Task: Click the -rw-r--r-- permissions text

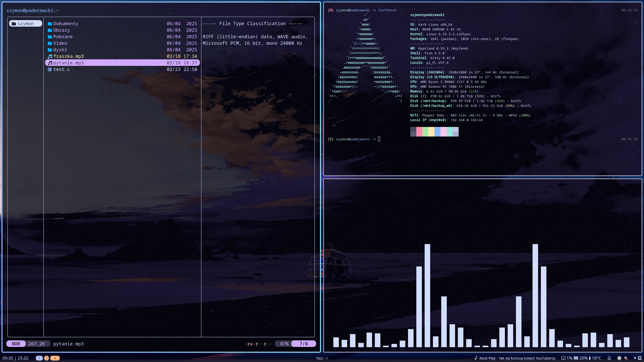Action: [258, 344]
